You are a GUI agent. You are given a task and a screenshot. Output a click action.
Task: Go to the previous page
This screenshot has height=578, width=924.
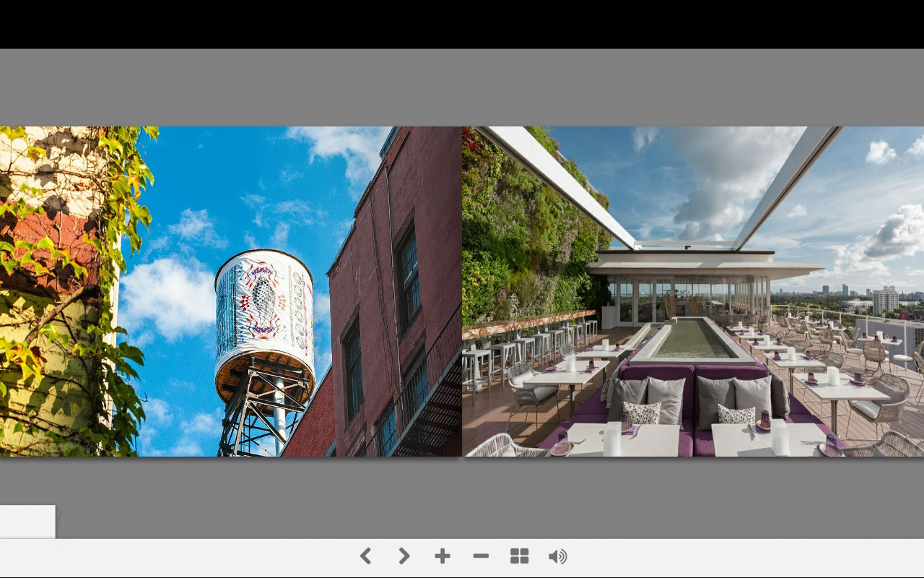click(366, 556)
